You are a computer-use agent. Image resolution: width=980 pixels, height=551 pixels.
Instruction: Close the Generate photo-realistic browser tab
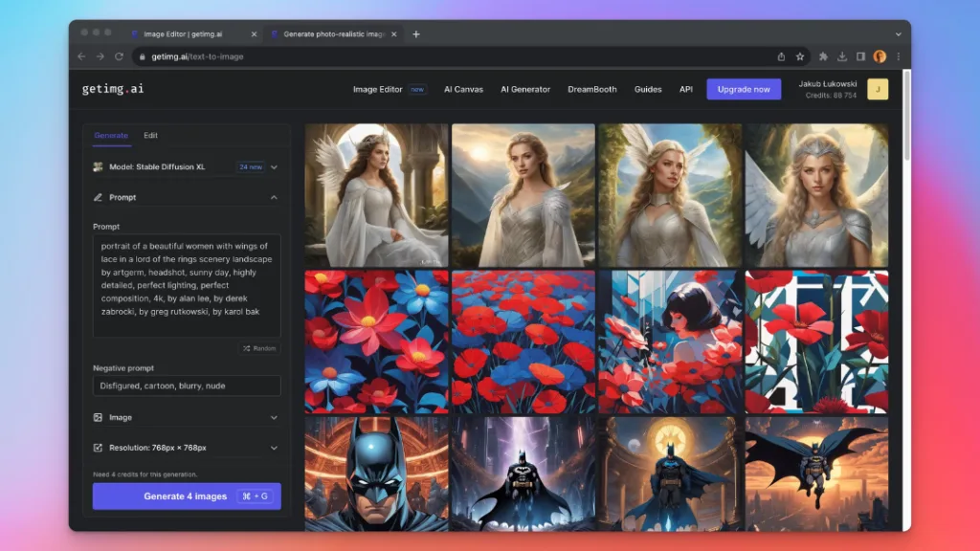point(393,34)
